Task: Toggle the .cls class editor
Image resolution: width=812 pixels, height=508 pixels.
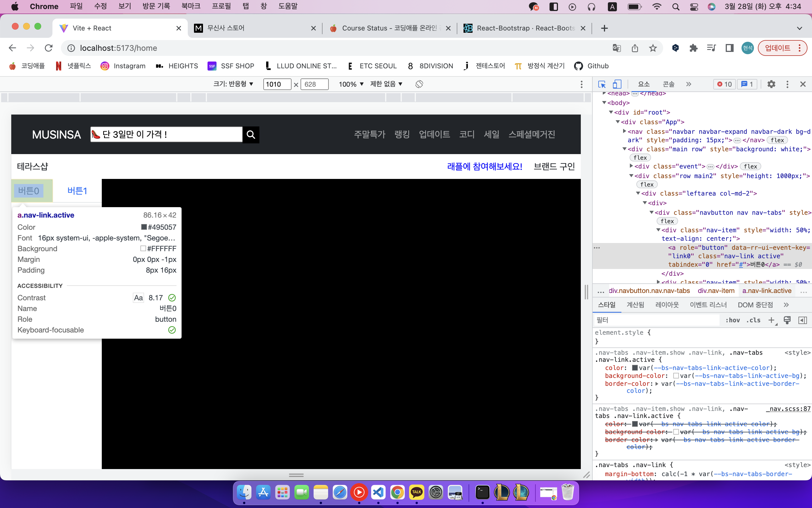Action: tap(753, 320)
